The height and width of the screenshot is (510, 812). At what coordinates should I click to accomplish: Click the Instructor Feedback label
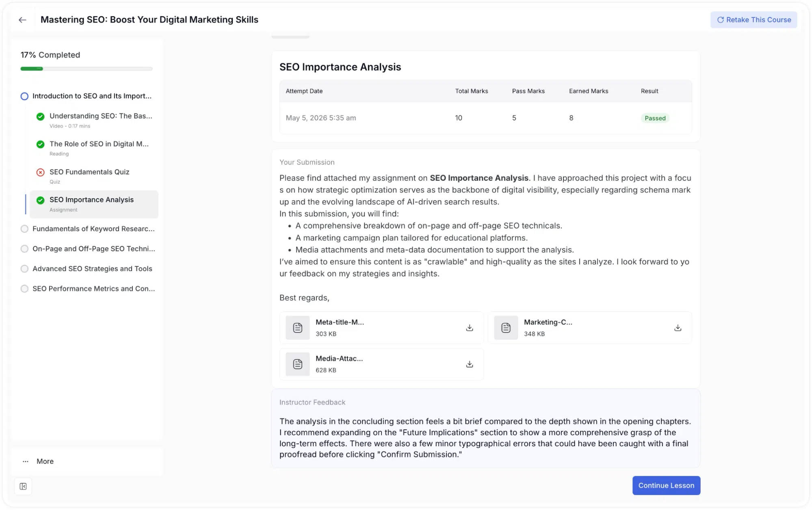coord(312,402)
